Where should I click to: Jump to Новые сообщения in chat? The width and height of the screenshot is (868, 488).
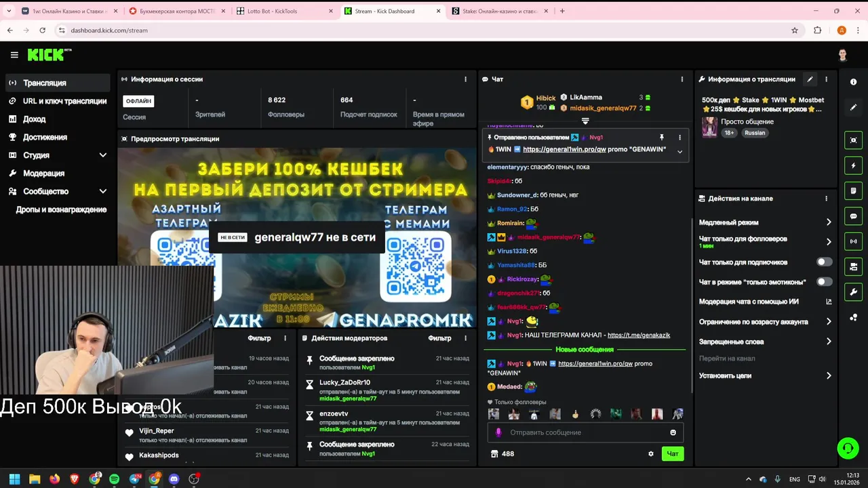585,350
